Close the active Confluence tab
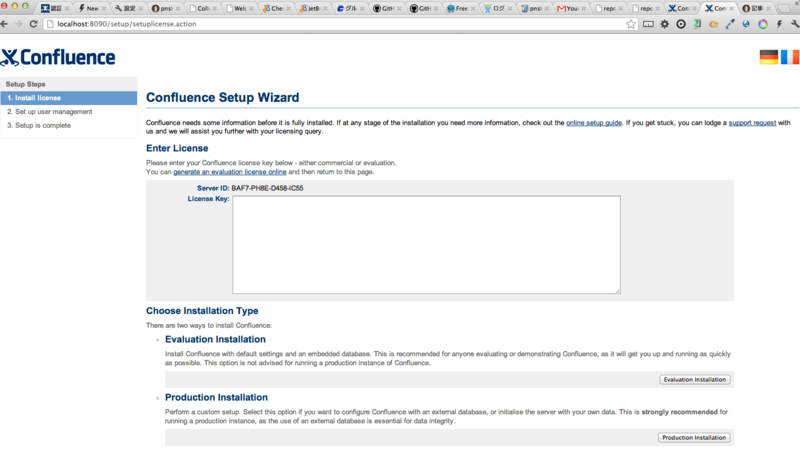Image resolution: width=800 pixels, height=456 pixels. 731,9
